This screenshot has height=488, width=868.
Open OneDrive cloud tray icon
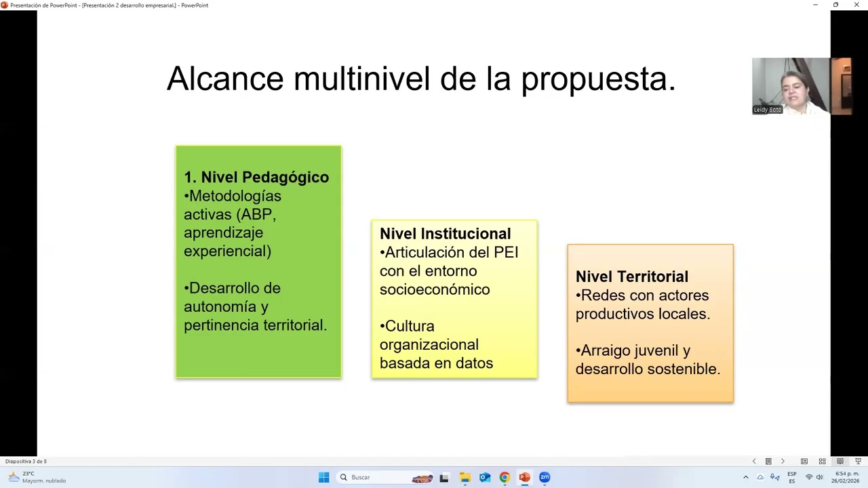(760, 477)
